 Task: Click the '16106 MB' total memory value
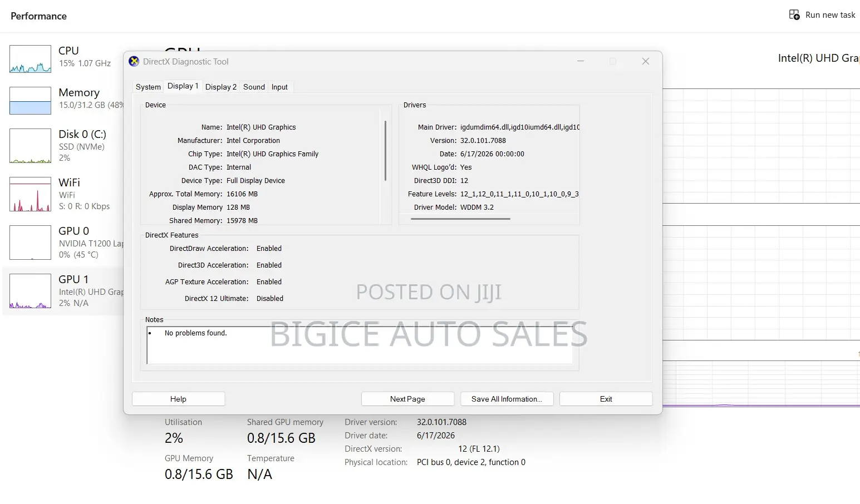point(242,194)
